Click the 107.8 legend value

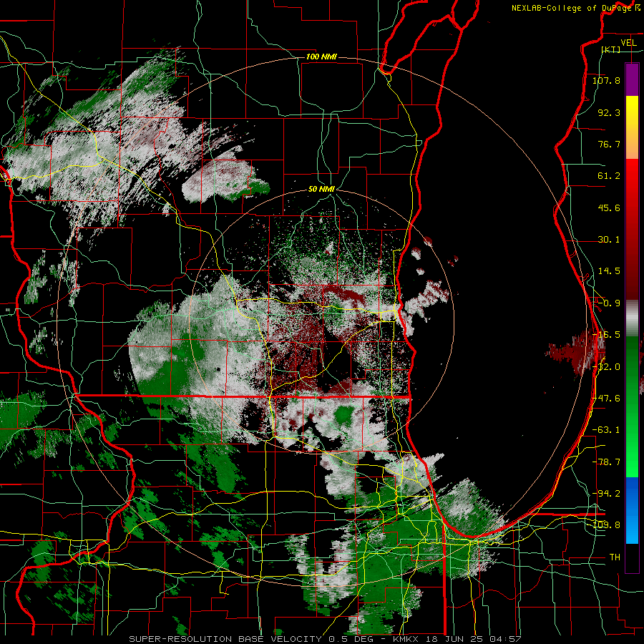tap(606, 80)
